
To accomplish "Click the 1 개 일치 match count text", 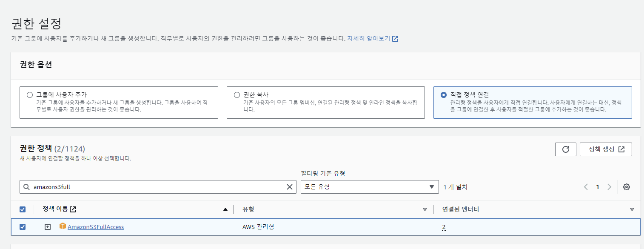I will tap(455, 187).
